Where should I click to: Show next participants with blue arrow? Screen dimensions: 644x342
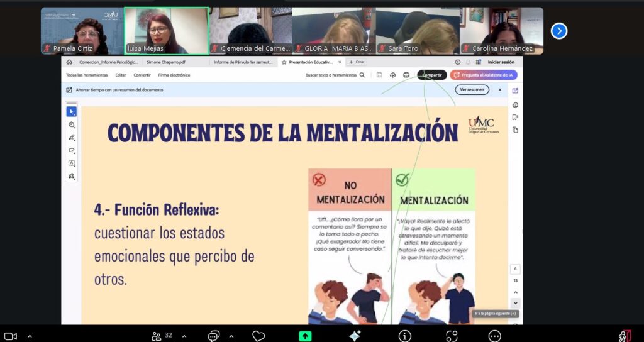tap(559, 31)
